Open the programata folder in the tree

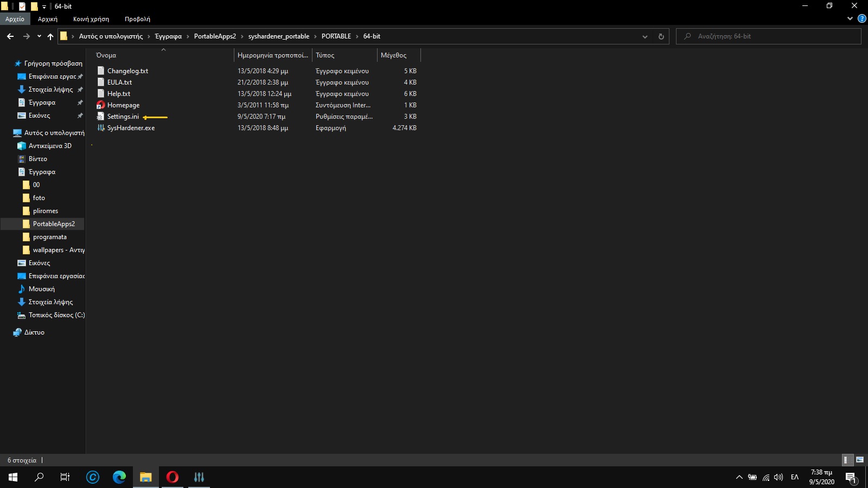[x=50, y=237]
